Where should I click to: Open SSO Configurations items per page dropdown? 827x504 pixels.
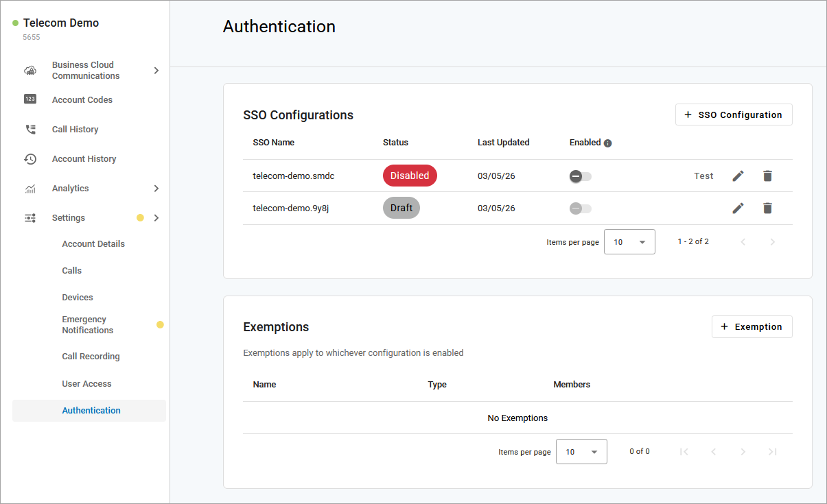(x=629, y=242)
